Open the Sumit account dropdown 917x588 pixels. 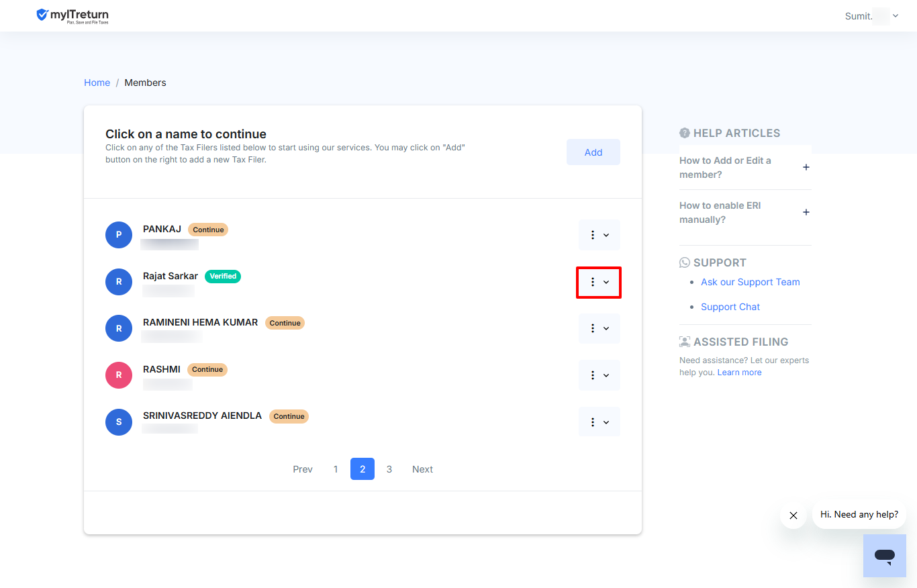click(871, 16)
